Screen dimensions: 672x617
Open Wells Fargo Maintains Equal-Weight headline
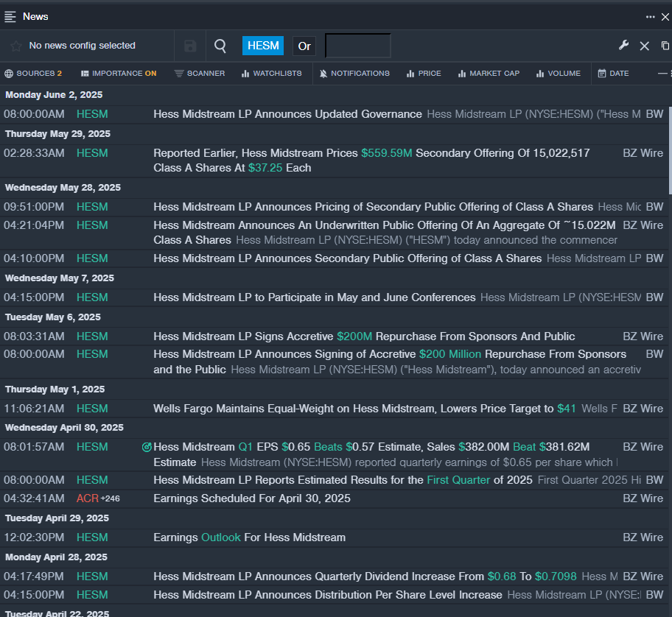tap(365, 409)
